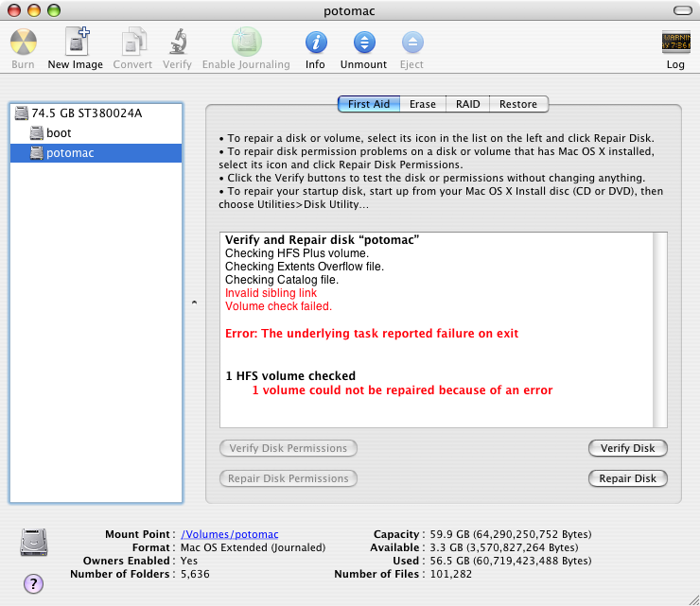The width and height of the screenshot is (700, 606).
Task: Click 'Checking Catalog file.' log line
Action: pos(282,280)
